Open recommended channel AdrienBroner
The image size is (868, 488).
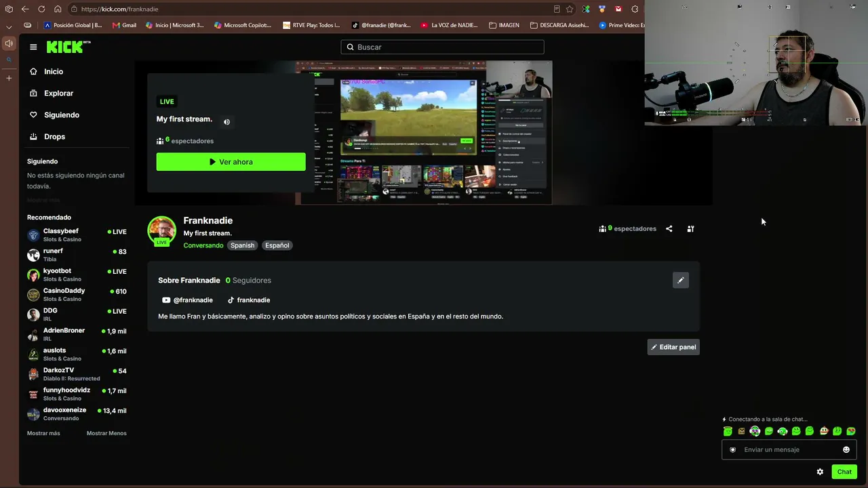coord(77,334)
